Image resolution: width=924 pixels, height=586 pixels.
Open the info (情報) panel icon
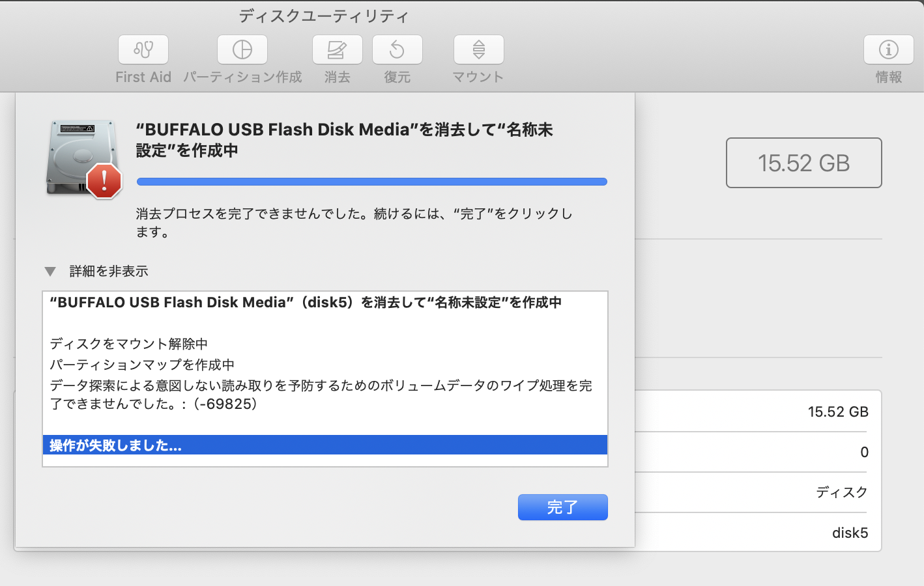[x=888, y=49]
